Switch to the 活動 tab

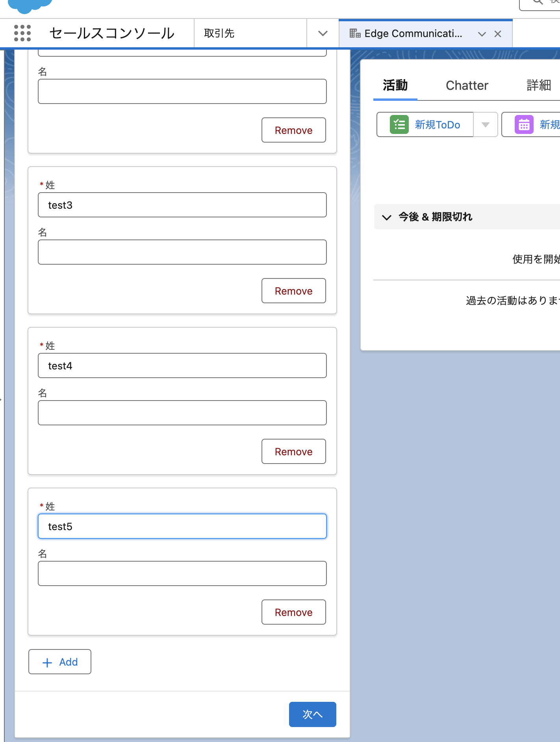395,85
